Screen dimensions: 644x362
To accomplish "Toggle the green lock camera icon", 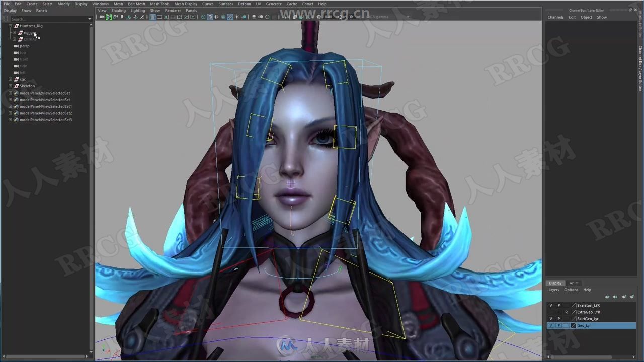I will tap(109, 17).
